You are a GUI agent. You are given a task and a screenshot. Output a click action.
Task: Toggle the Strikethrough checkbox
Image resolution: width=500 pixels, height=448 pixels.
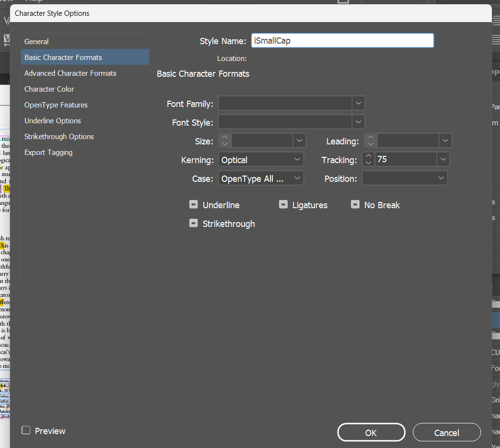click(x=193, y=223)
